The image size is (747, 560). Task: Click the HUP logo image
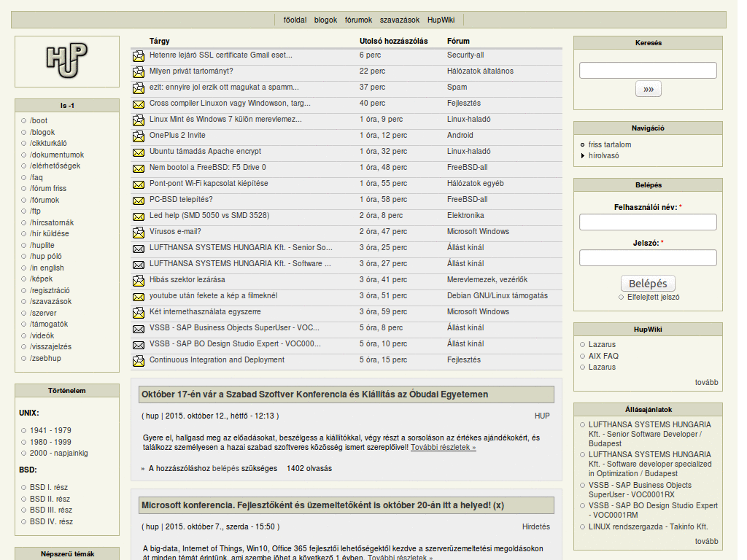click(66, 61)
